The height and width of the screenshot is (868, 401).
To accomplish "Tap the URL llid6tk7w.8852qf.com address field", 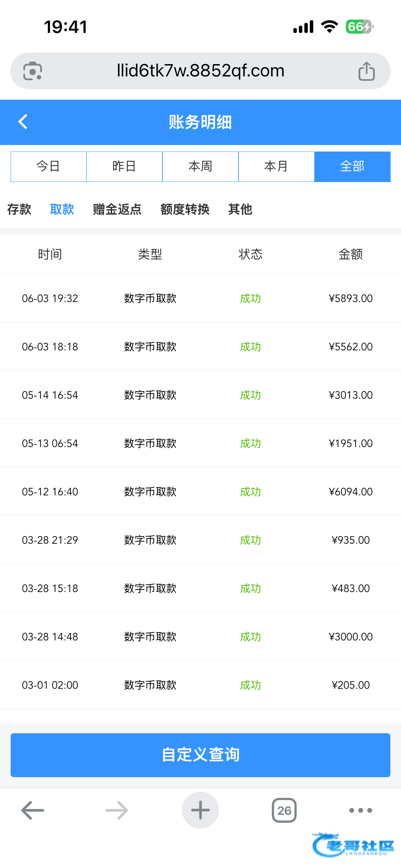I will (x=200, y=71).
